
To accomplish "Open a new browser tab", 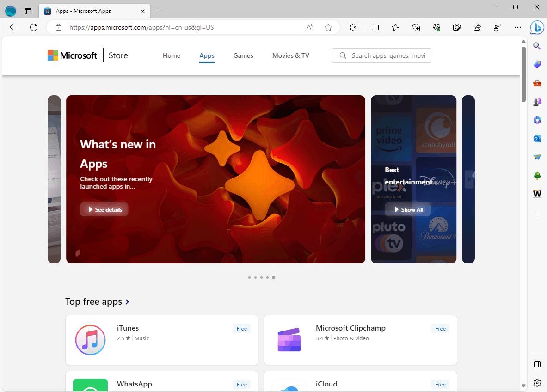I will coord(158,11).
